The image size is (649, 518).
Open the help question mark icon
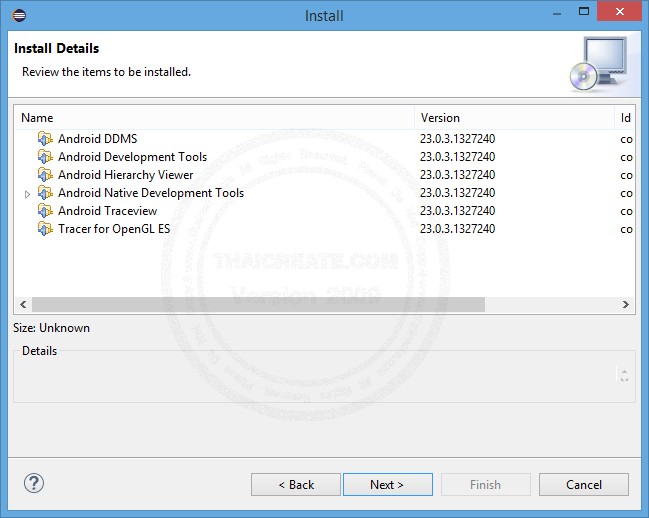tap(34, 483)
